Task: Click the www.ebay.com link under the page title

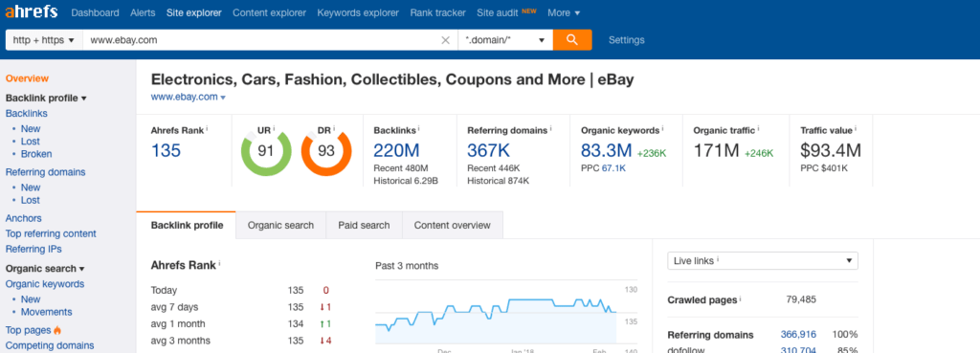Action: pos(185,97)
